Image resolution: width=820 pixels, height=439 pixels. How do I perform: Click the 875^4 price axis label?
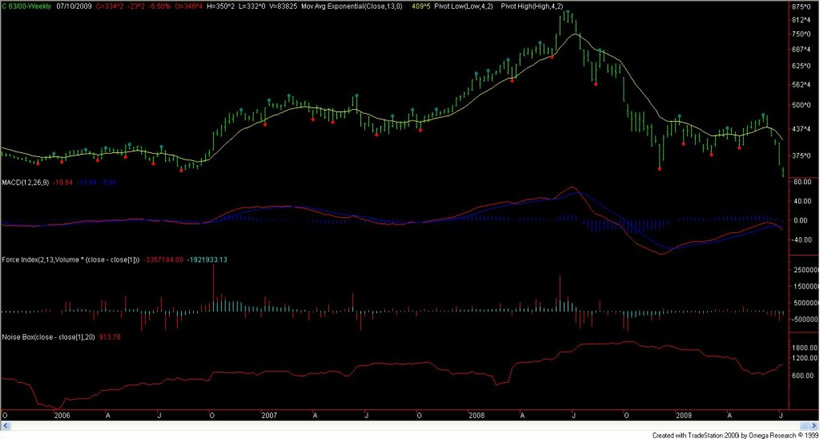800,20
